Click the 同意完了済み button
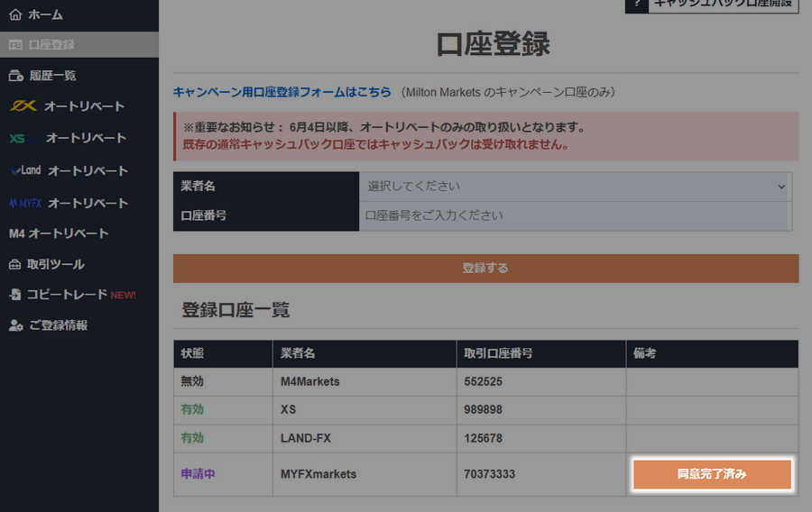Screen dimensions: 812x512 pos(712,474)
